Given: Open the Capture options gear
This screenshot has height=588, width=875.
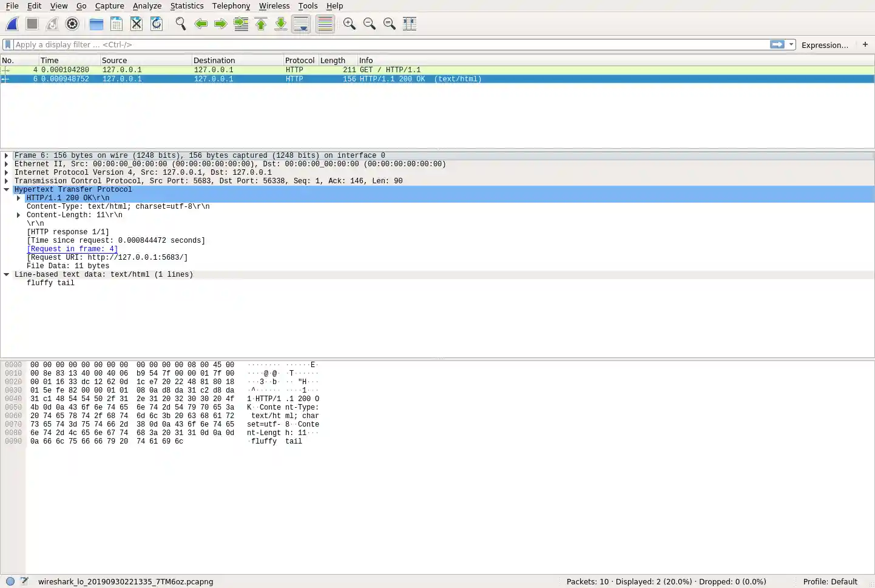Looking at the screenshot, I should [72, 24].
